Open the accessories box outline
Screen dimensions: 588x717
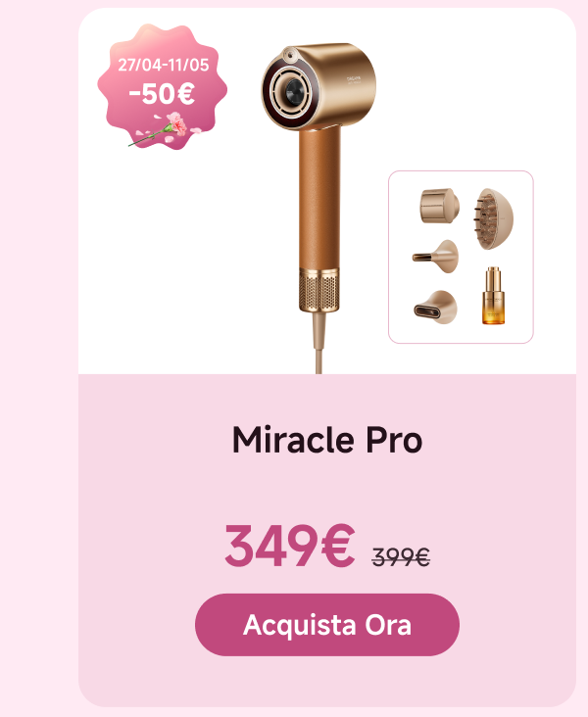coord(461,257)
